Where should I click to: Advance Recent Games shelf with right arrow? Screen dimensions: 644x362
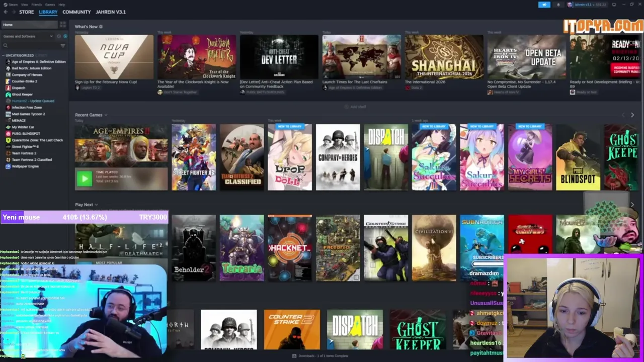point(632,115)
